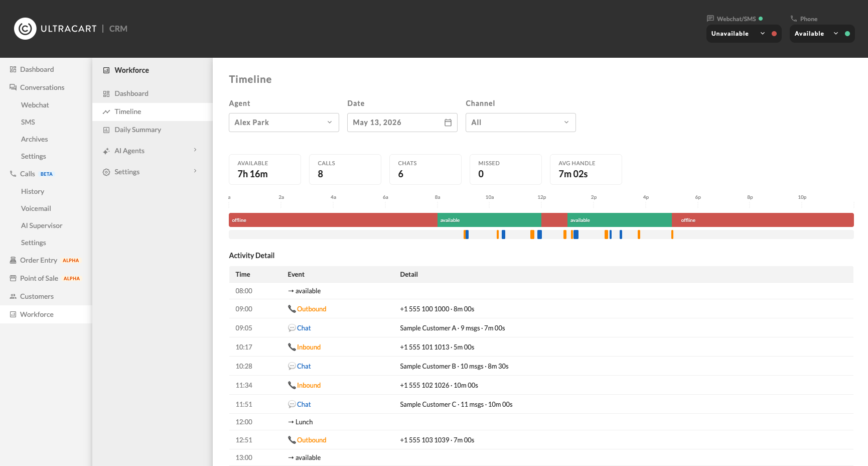The height and width of the screenshot is (466, 868).
Task: Select the Order Entry icon
Action: (x=13, y=260)
